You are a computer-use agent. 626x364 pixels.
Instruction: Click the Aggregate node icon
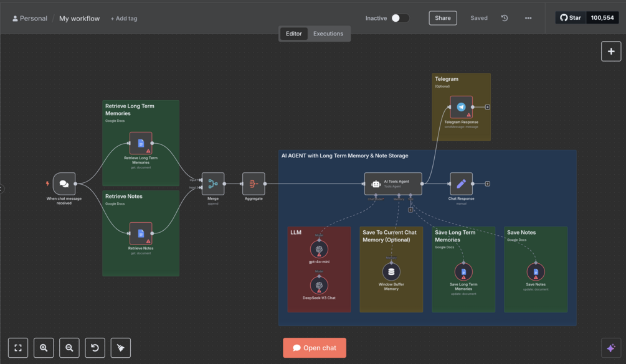[254, 184]
